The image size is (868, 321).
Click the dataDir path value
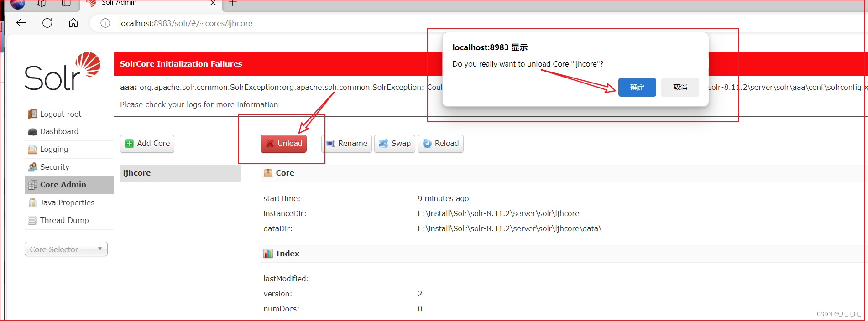[x=510, y=229]
